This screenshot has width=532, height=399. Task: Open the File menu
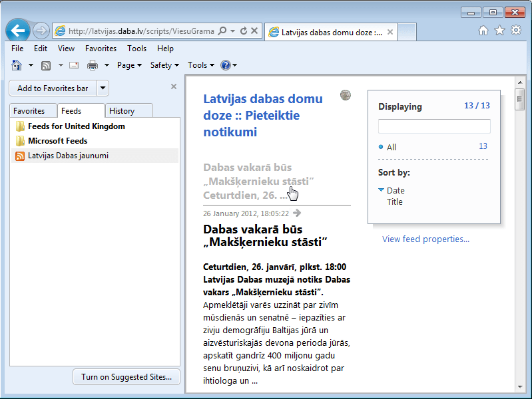(x=17, y=49)
